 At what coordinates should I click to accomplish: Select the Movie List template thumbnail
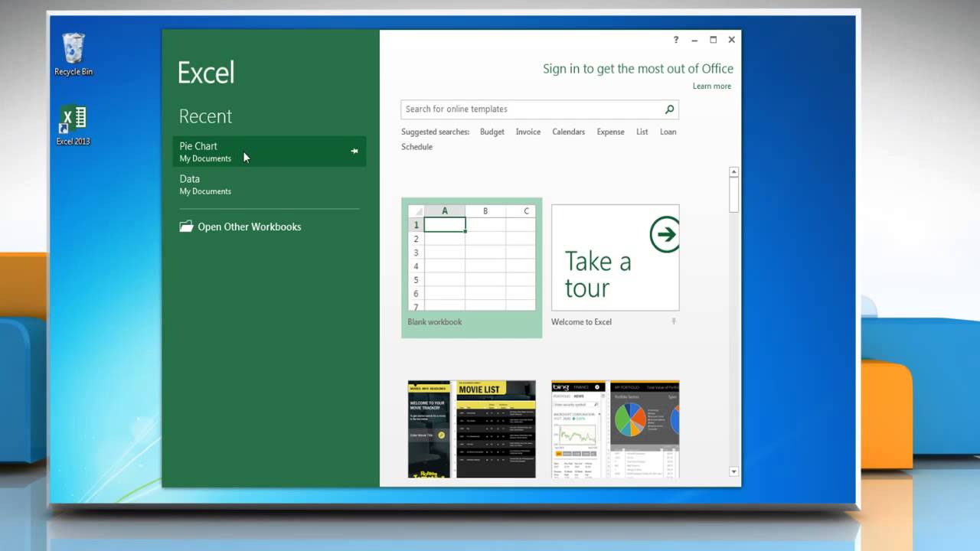472,429
